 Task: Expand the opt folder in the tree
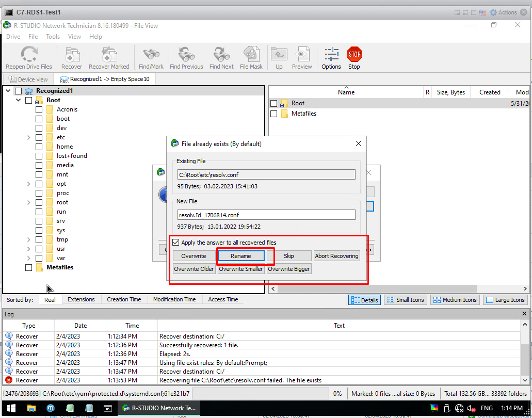[x=29, y=184]
